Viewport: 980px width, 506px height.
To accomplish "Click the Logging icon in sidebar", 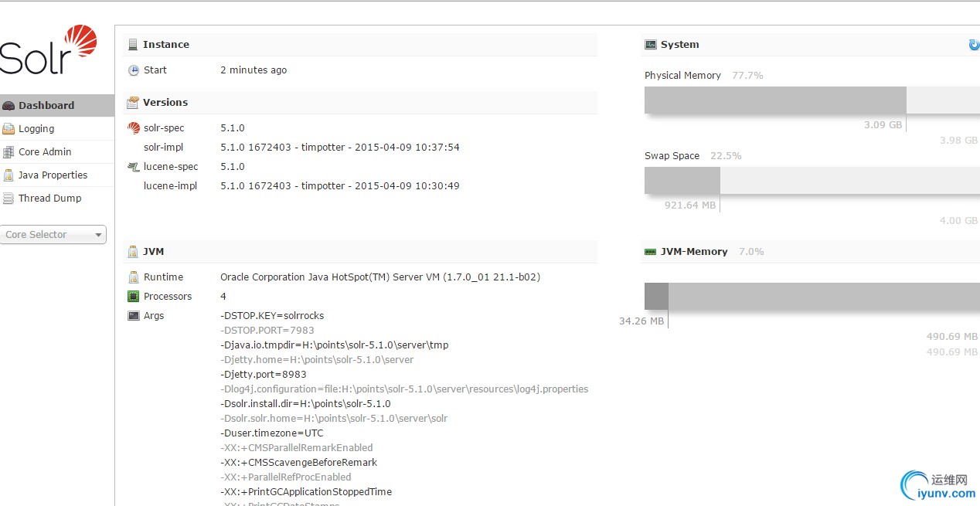I will (9, 129).
